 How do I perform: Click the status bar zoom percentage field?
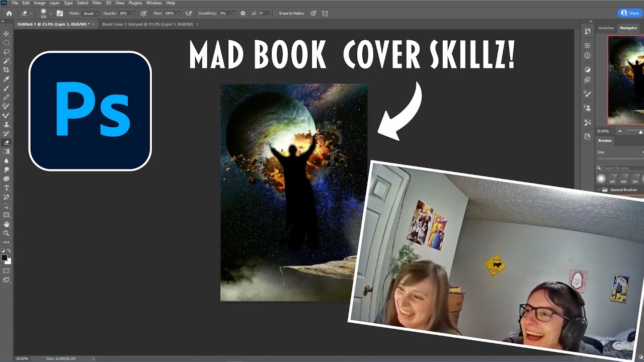coord(22,358)
